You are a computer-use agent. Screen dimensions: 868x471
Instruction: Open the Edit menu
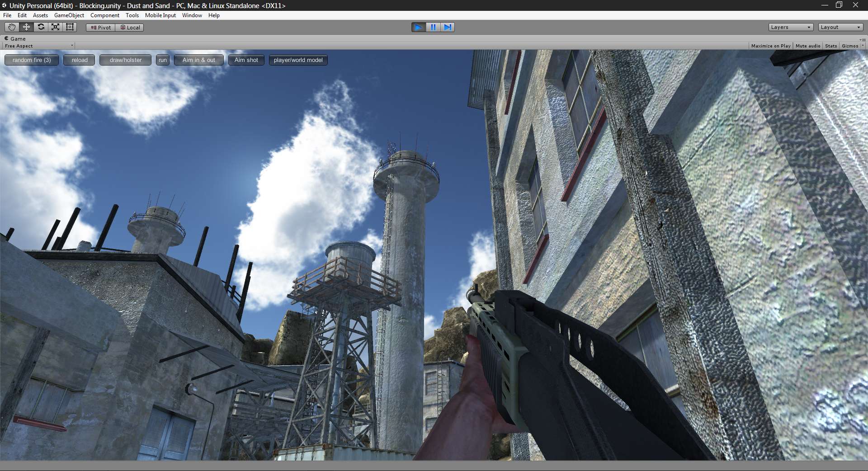click(x=22, y=15)
